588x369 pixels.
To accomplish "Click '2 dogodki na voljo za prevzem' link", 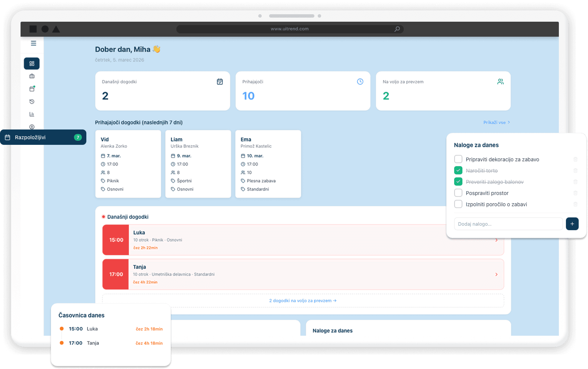I will pyautogui.click(x=303, y=301).
